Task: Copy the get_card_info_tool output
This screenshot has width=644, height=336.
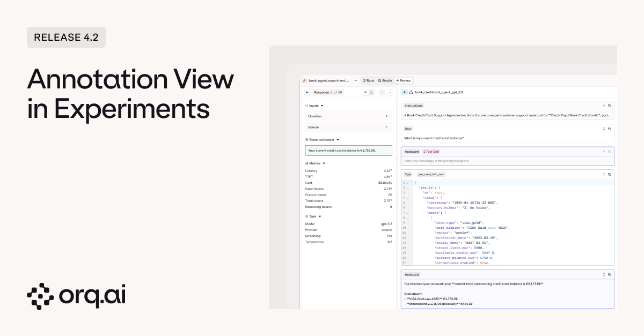Action: click(610, 174)
